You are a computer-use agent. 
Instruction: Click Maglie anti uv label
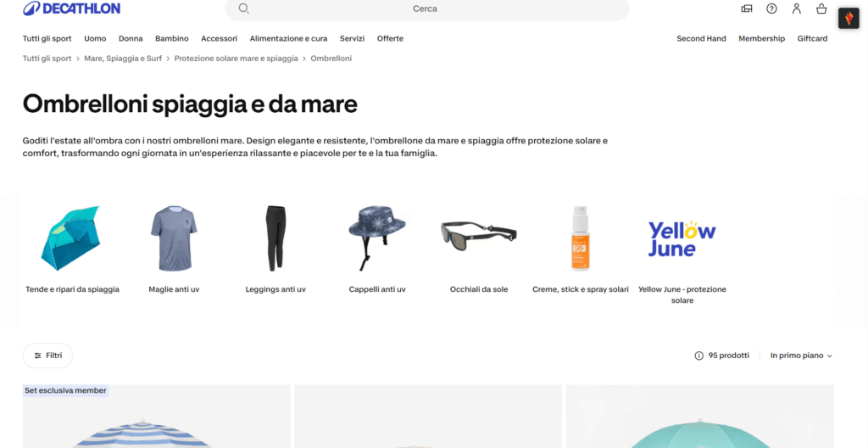pyautogui.click(x=174, y=289)
